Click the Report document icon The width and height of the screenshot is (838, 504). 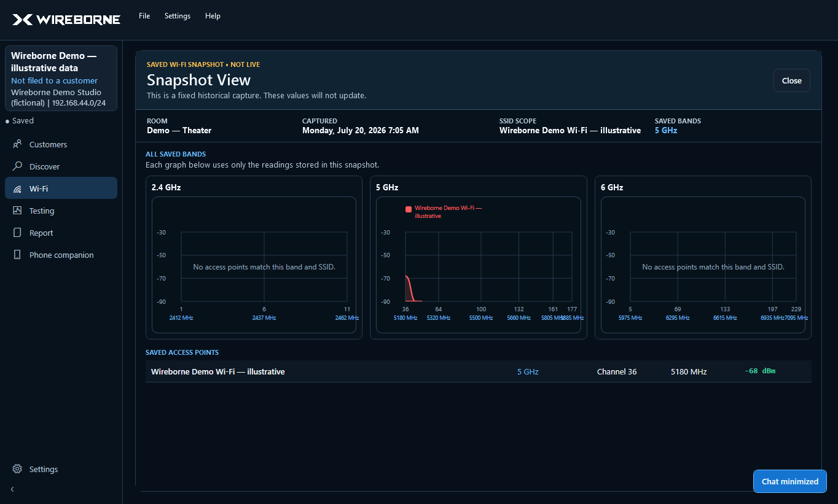(17, 233)
